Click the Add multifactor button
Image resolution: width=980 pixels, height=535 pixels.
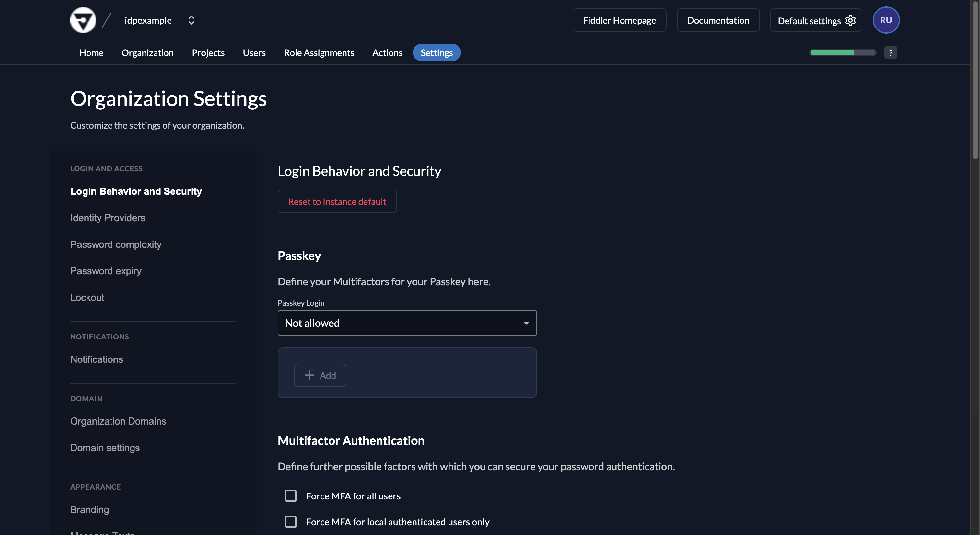[x=320, y=375]
